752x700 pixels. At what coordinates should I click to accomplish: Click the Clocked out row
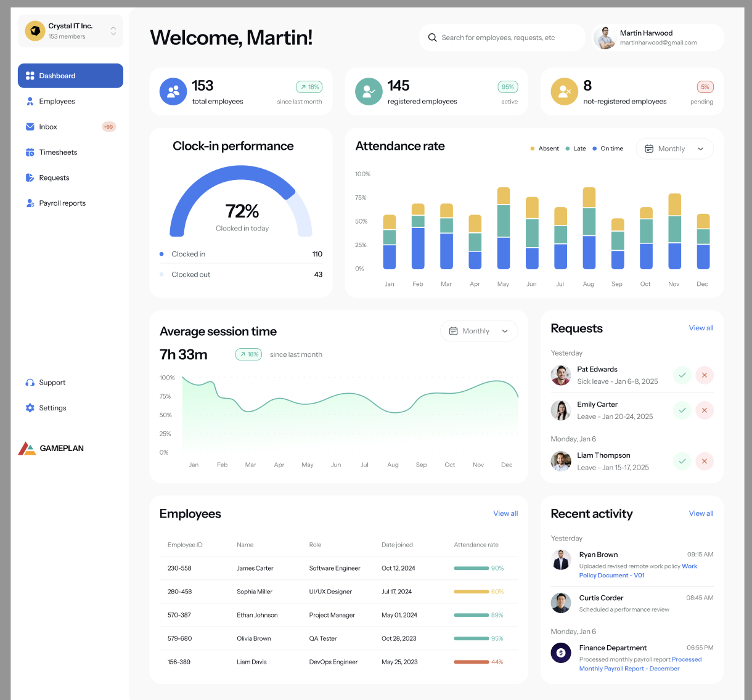tap(241, 274)
